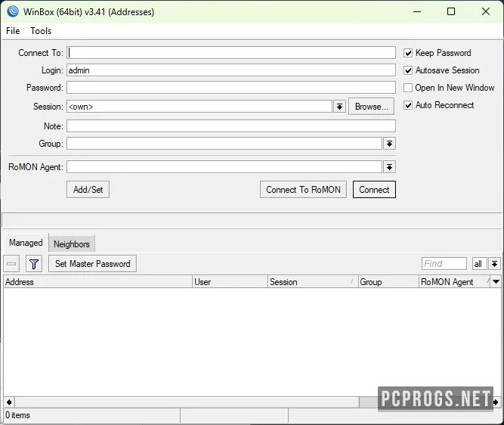The height and width of the screenshot is (425, 504).
Task: Click into the Login field containing admin
Action: [x=231, y=70]
